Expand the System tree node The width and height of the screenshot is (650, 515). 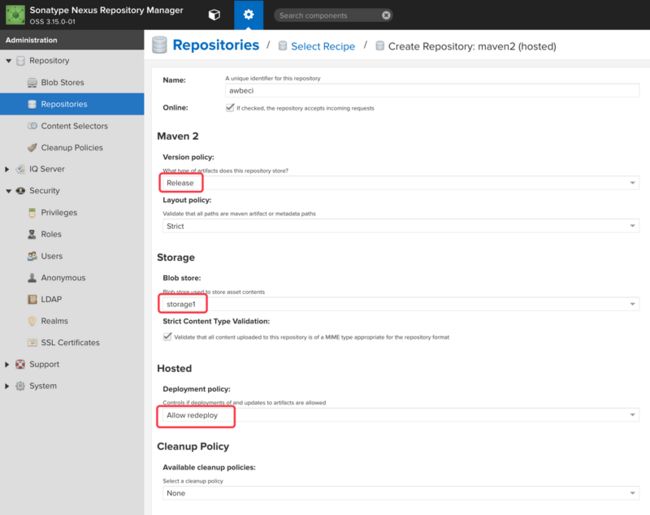tap(7, 386)
